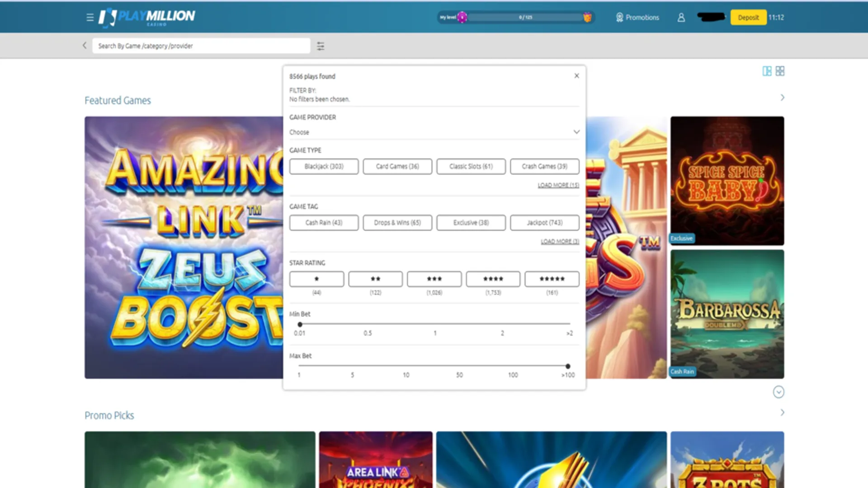The width and height of the screenshot is (868, 488).
Task: Click the Promo Picks heading
Action: pyautogui.click(x=109, y=415)
